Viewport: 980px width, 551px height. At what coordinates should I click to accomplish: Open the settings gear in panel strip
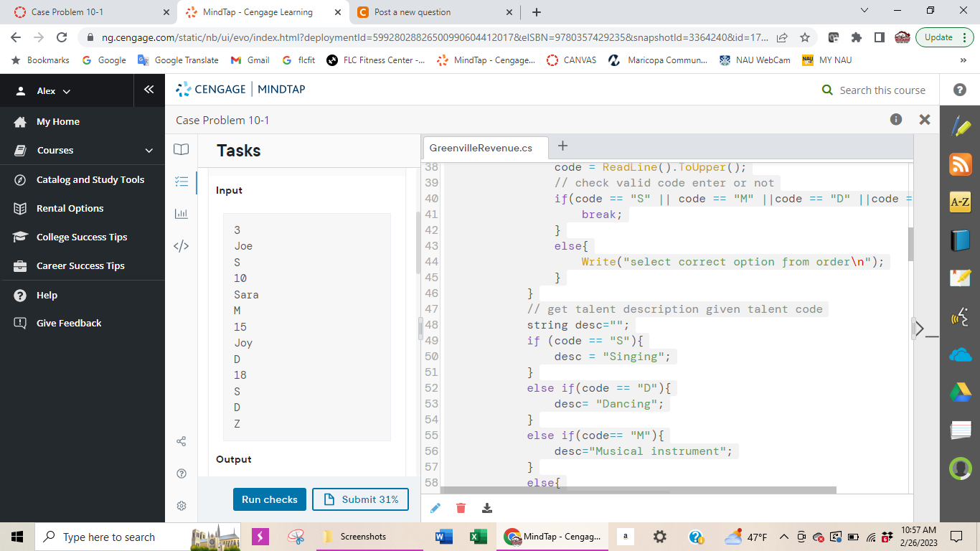tap(182, 506)
